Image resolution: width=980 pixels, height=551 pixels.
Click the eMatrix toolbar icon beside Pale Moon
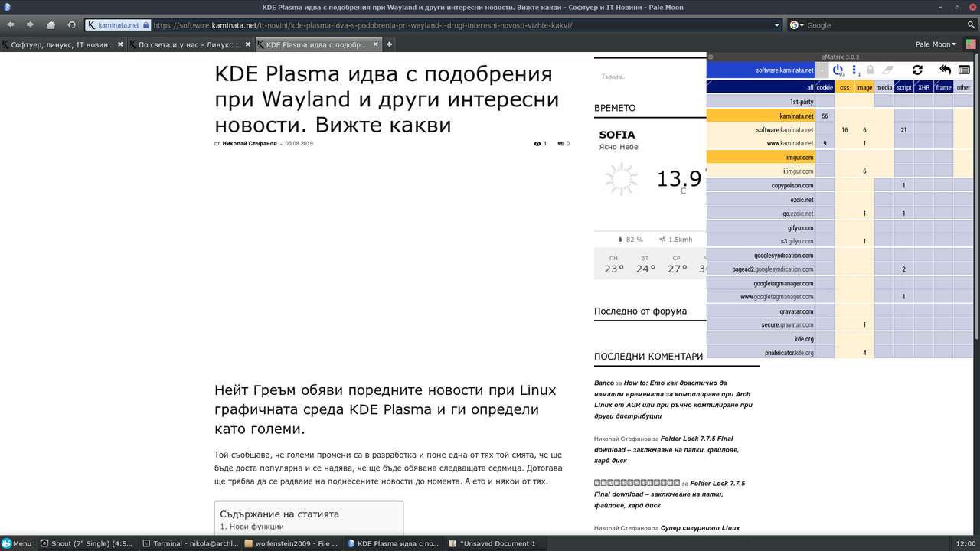pos(970,44)
